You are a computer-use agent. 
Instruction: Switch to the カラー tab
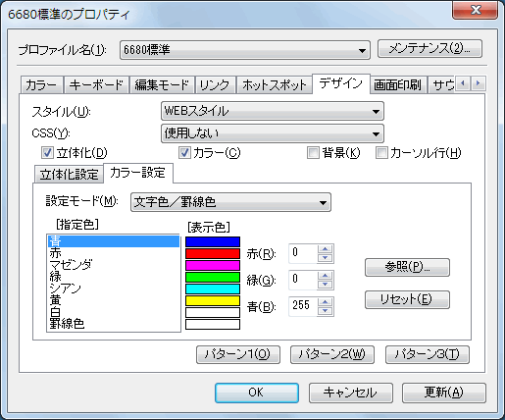(x=41, y=85)
